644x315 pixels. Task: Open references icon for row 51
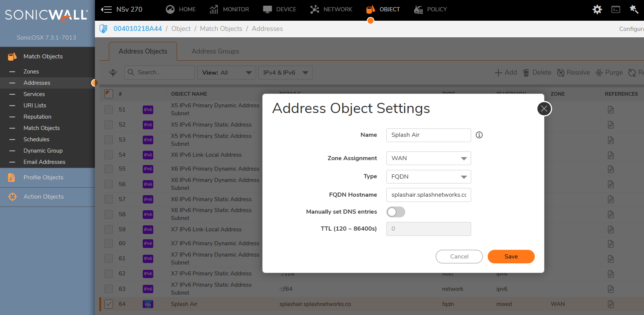pyautogui.click(x=611, y=110)
